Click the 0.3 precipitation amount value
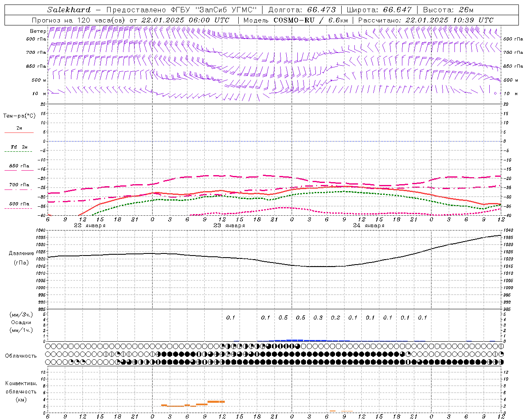The image size is (525, 420). [x=318, y=317]
